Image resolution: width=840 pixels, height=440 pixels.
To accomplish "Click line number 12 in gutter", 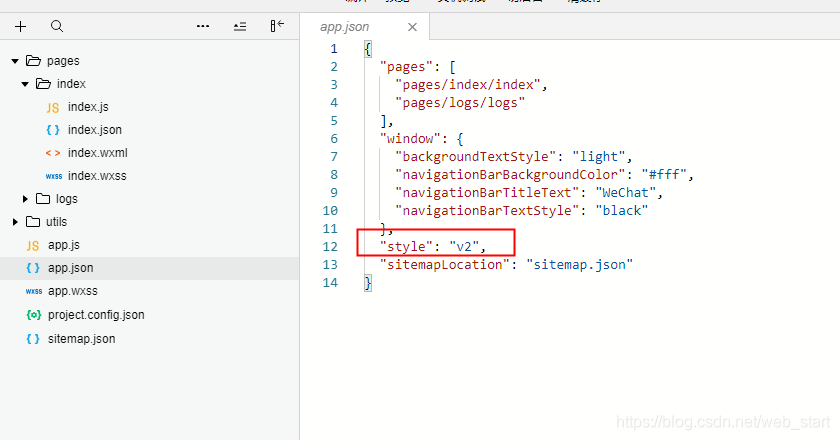I will coord(330,247).
